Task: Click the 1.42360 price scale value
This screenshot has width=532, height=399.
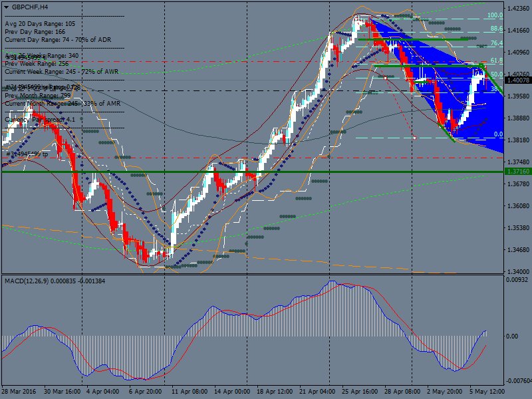Action: click(518, 8)
